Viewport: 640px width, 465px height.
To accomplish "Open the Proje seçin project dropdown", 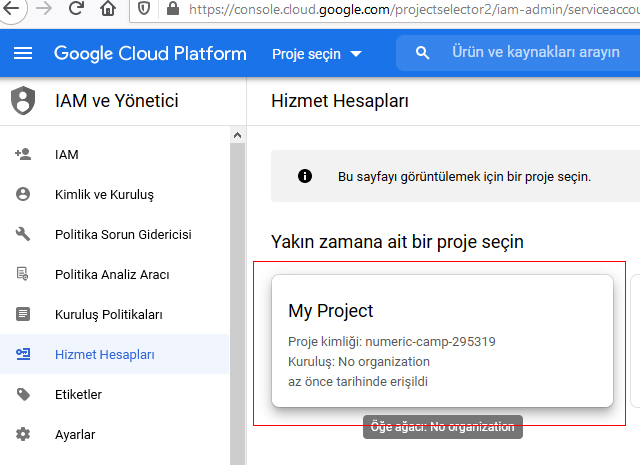I will click(317, 54).
